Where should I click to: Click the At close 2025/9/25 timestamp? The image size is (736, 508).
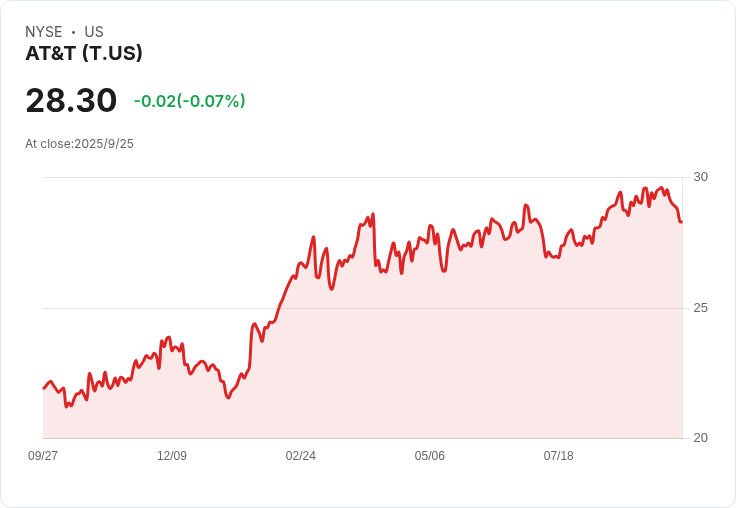pyautogui.click(x=80, y=144)
